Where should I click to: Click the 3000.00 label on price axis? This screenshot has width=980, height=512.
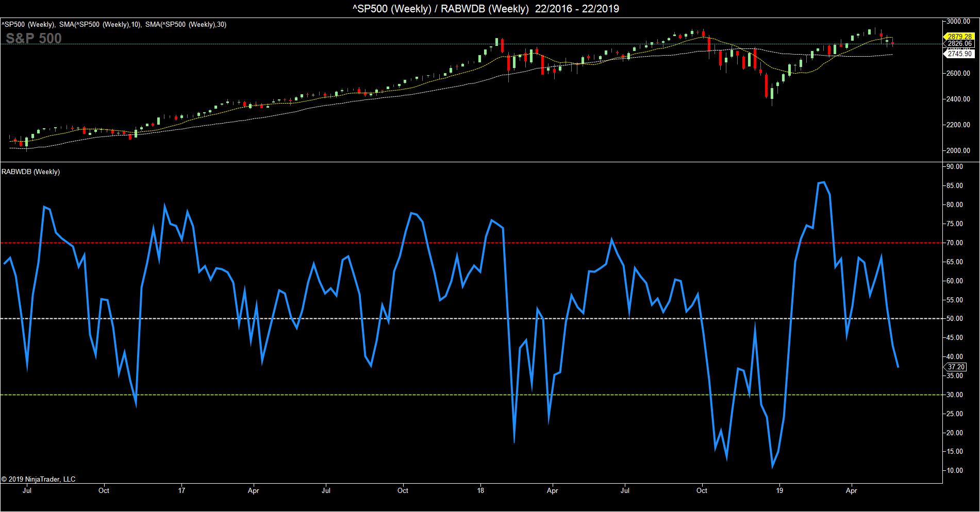point(959,21)
